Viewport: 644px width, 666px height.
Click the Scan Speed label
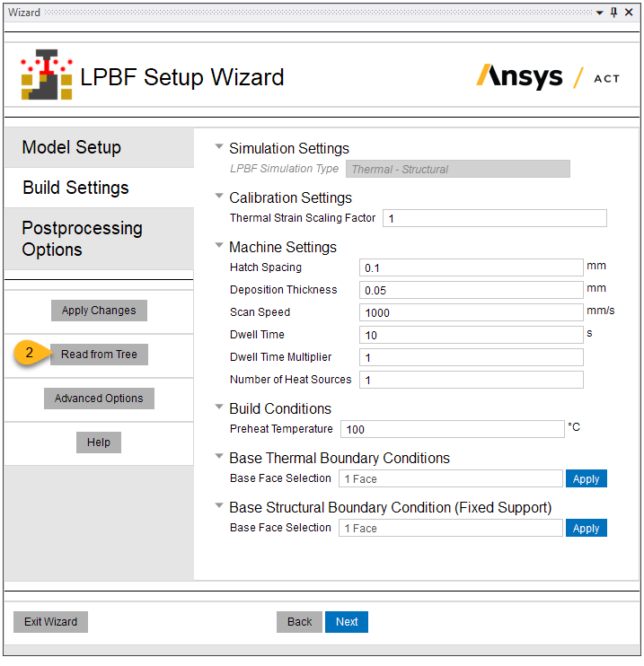tap(260, 312)
